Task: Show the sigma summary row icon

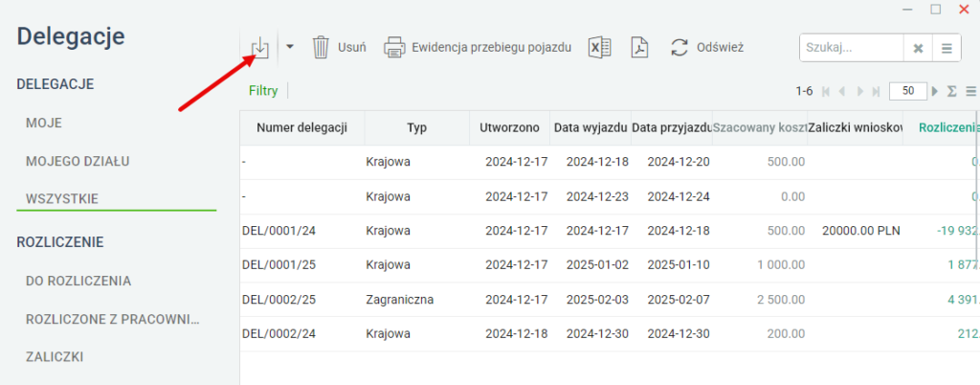Action: coord(952,91)
